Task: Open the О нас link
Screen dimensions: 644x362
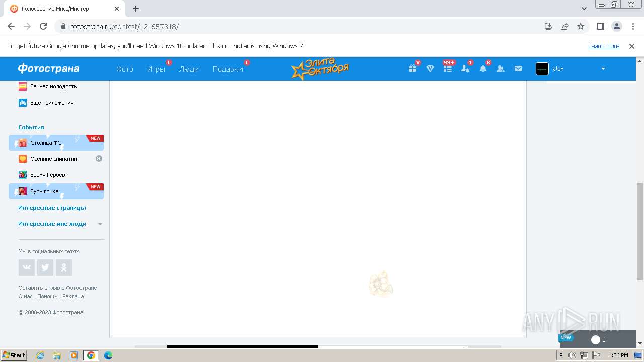Action: tap(25, 296)
